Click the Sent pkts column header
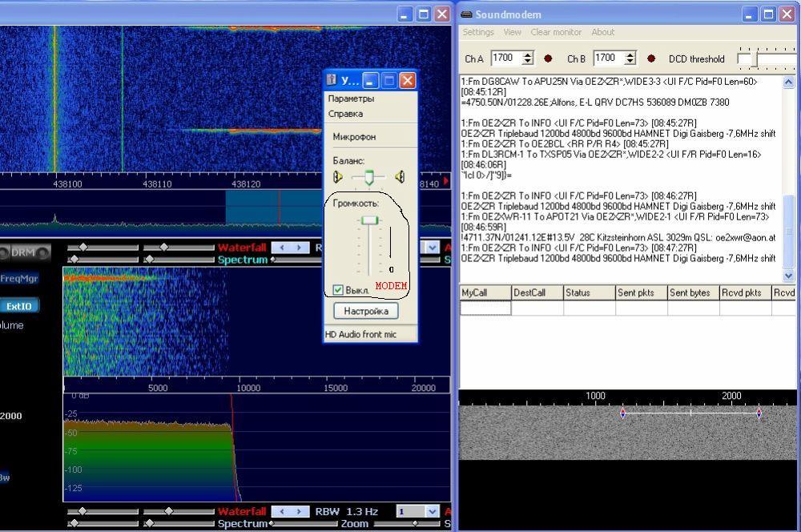 [x=642, y=292]
